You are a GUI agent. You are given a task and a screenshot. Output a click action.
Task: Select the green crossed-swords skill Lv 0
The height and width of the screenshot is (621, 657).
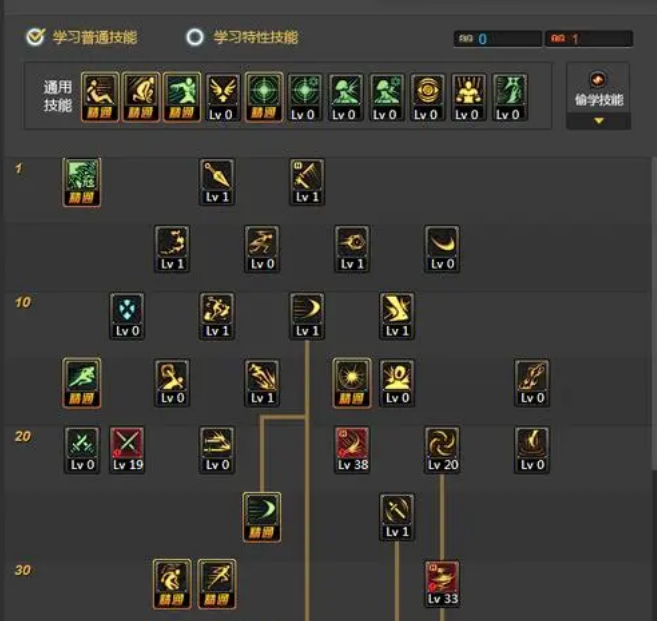(82, 450)
